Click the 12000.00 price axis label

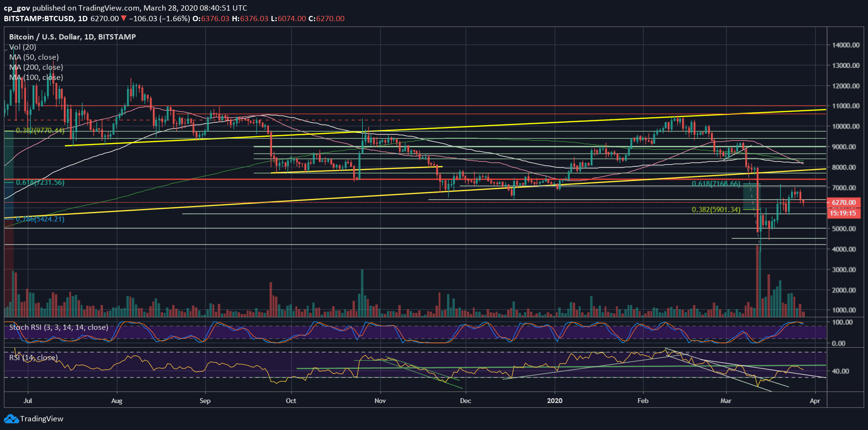click(846, 86)
